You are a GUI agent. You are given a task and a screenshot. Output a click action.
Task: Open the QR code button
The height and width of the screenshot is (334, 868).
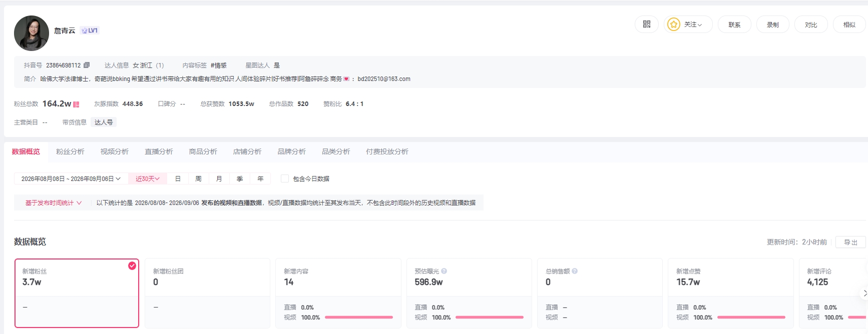(647, 24)
